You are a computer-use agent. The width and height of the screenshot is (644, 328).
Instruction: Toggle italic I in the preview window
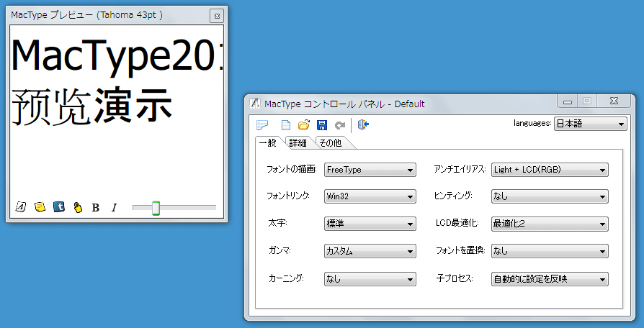click(115, 208)
